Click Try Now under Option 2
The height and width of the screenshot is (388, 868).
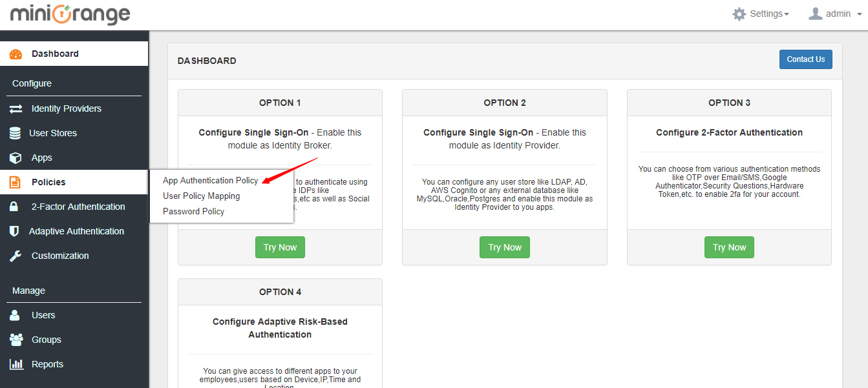click(x=504, y=248)
